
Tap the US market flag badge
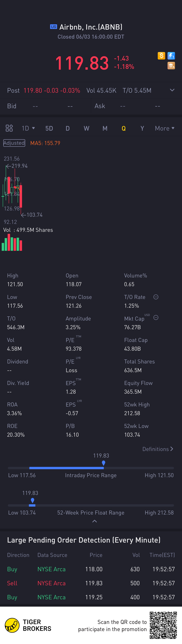click(53, 27)
